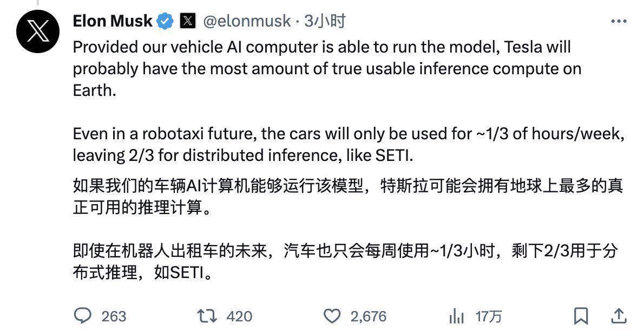Click the reply speech bubble icon
Image resolution: width=644 pixels, height=336 pixels.
(83, 316)
